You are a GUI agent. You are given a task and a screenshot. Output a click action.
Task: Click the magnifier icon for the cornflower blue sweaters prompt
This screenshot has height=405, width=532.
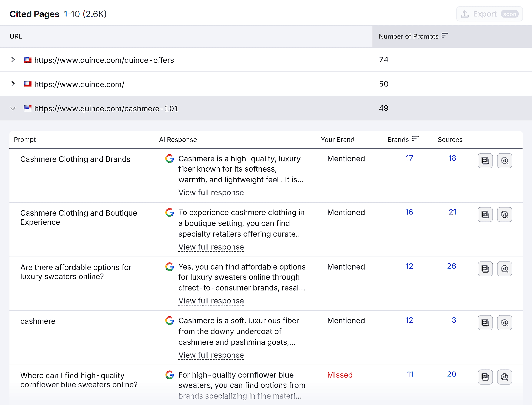(x=505, y=377)
